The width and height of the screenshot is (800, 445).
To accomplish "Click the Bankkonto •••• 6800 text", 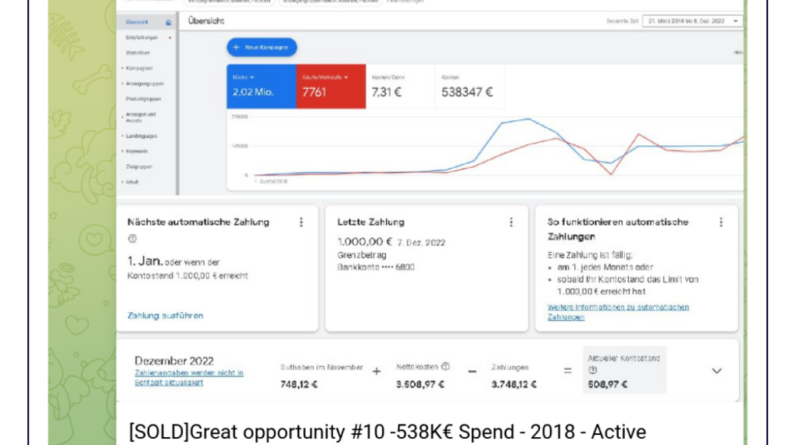I will coord(376,267).
